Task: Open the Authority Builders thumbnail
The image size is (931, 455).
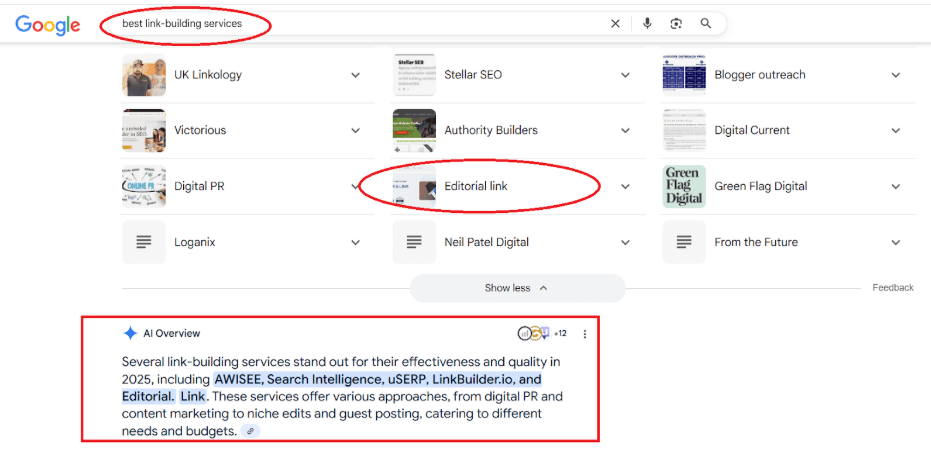Action: click(414, 130)
